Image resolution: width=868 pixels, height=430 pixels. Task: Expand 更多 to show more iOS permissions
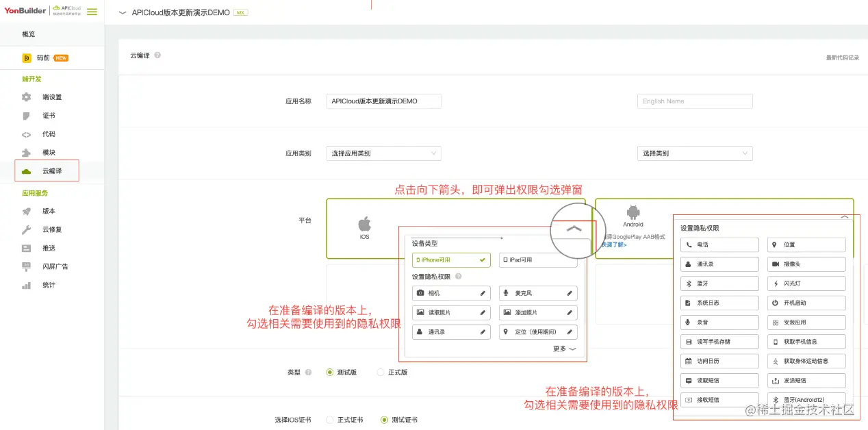pyautogui.click(x=565, y=349)
